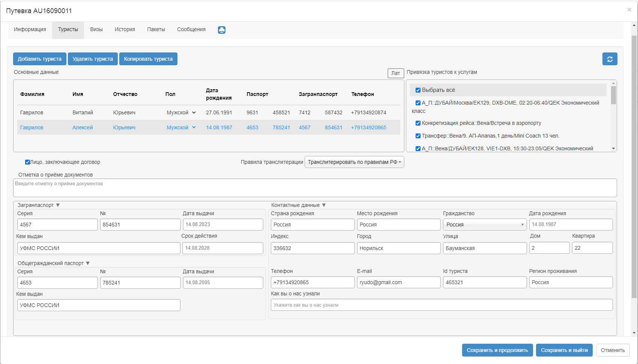This screenshot has width=638, height=364.
Task: Click the Страна рождения field
Action: tap(312, 225)
